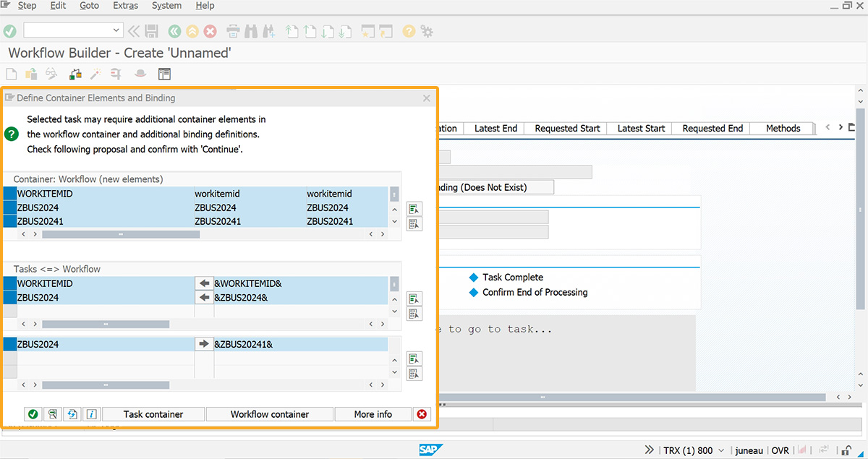The image size is (868, 459).
Task: Click the red Cancel icon beside More info
Action: (422, 414)
